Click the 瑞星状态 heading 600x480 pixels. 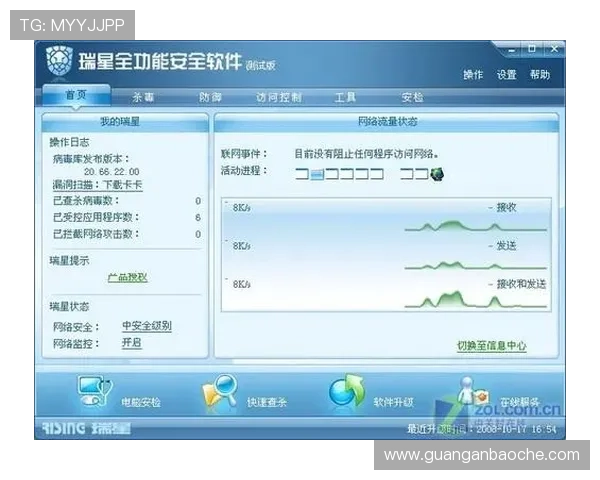(x=69, y=307)
